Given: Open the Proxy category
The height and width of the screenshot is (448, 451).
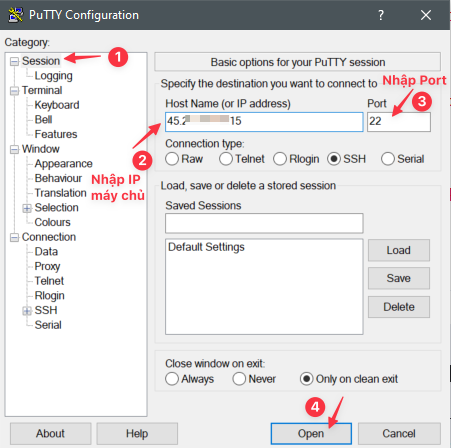Looking at the screenshot, I should tap(47, 266).
